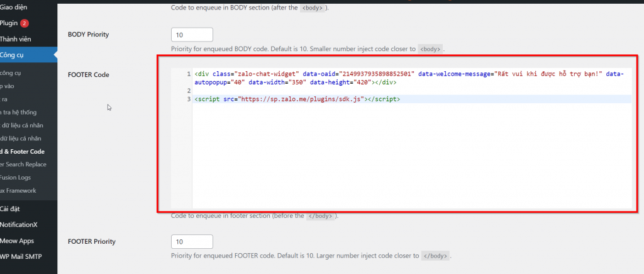The height and width of the screenshot is (274, 644).
Task: Click the BODY Priority label
Action: click(x=88, y=35)
